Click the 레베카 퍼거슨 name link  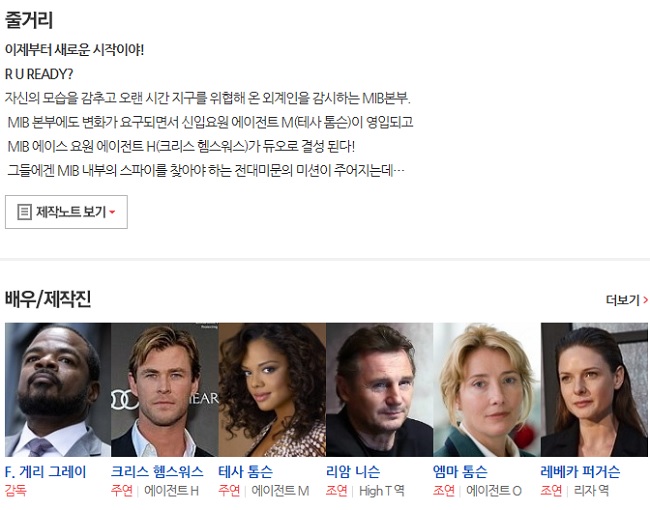(x=580, y=472)
